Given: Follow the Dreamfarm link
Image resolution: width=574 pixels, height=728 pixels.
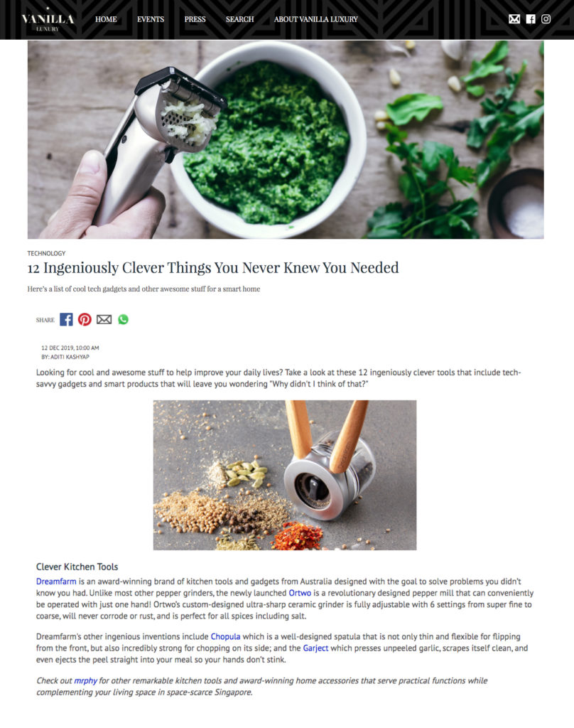Looking at the screenshot, I should pyautogui.click(x=56, y=582).
